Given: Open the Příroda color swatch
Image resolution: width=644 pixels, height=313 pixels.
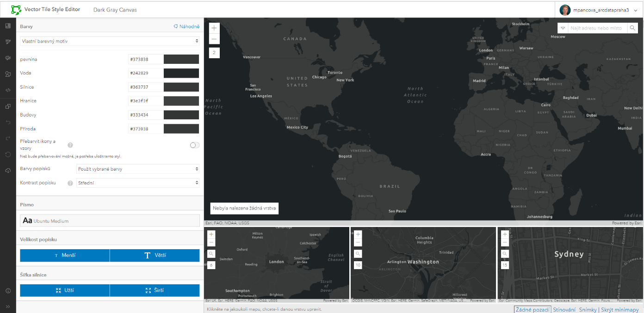Looking at the screenshot, I should 181,129.
